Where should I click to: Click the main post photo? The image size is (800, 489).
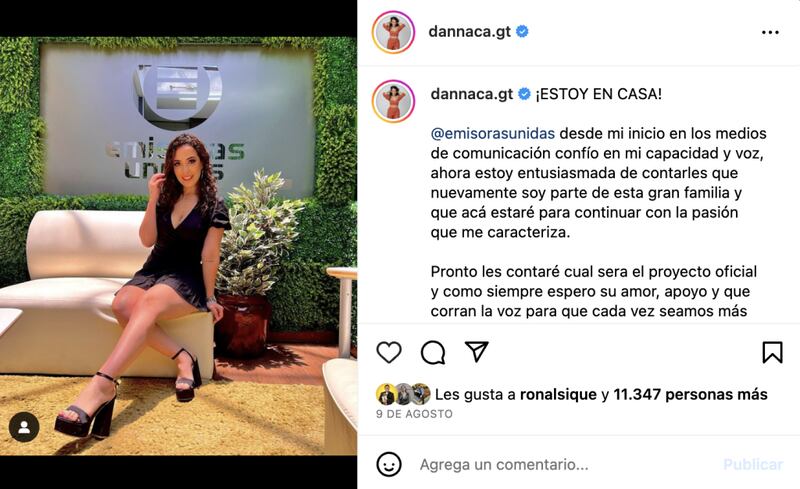(179, 246)
